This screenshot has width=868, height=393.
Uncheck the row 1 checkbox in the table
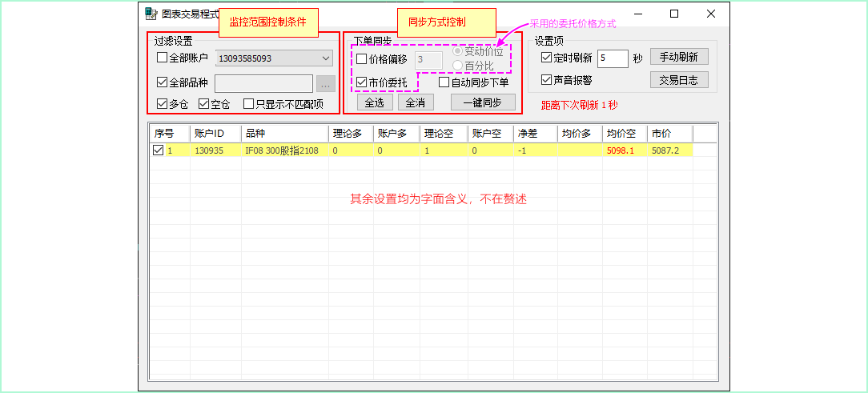coord(159,150)
